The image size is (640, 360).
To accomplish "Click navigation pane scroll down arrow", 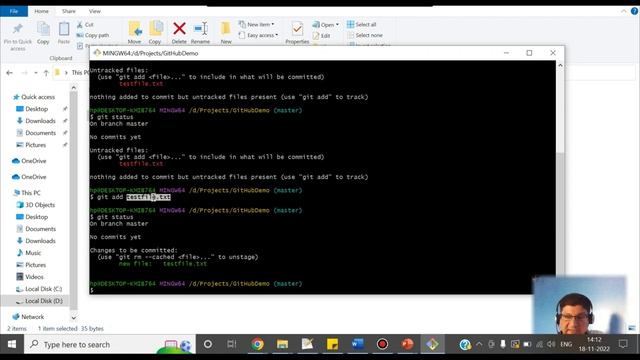I will coord(73,318).
